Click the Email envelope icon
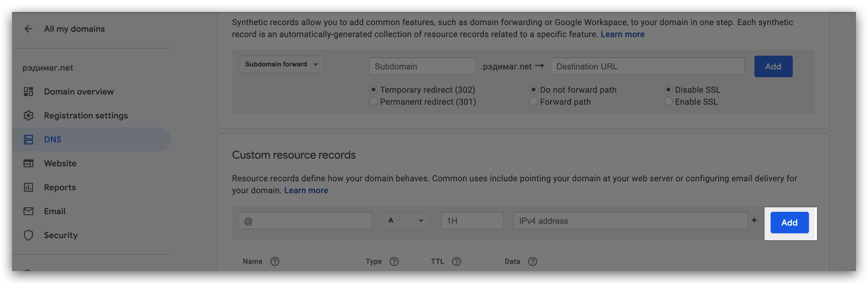Image resolution: width=868 pixels, height=283 pixels. 28,211
